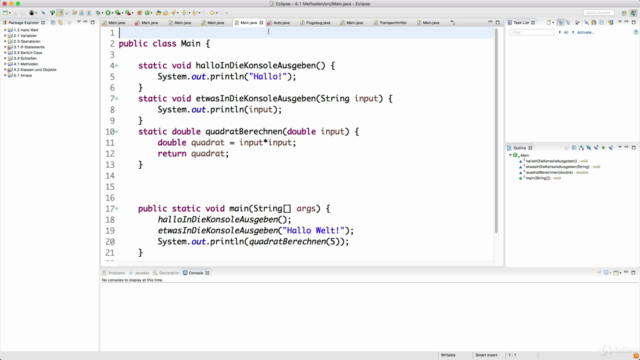Expand the 2.1 Variablen project

[5, 36]
